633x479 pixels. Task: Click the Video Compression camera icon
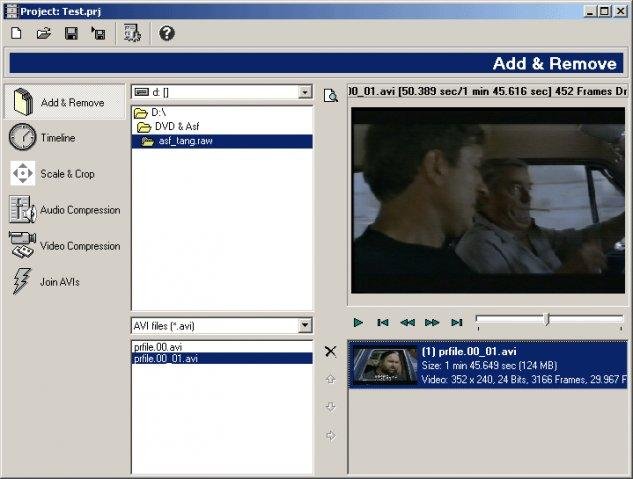[x=22, y=245]
